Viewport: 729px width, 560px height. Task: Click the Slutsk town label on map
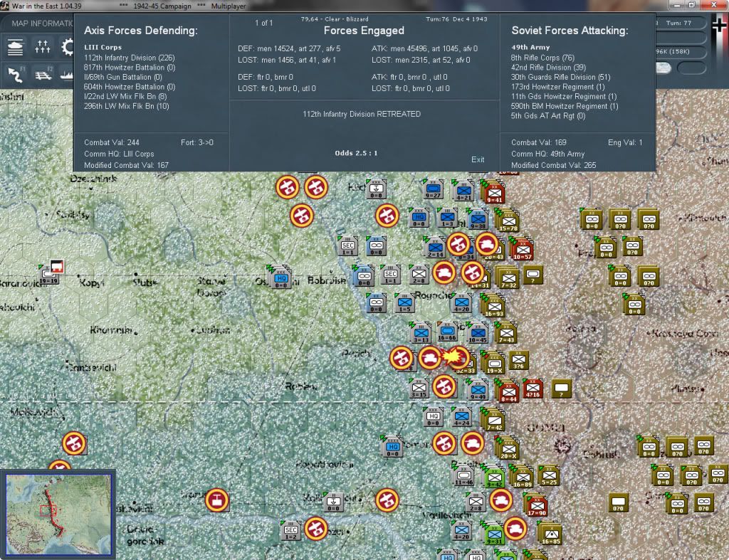(x=145, y=282)
